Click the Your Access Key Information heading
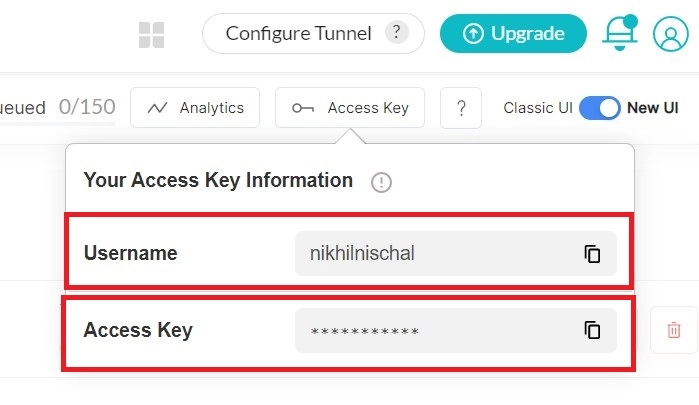Viewport: 699px width, 405px height. click(218, 181)
